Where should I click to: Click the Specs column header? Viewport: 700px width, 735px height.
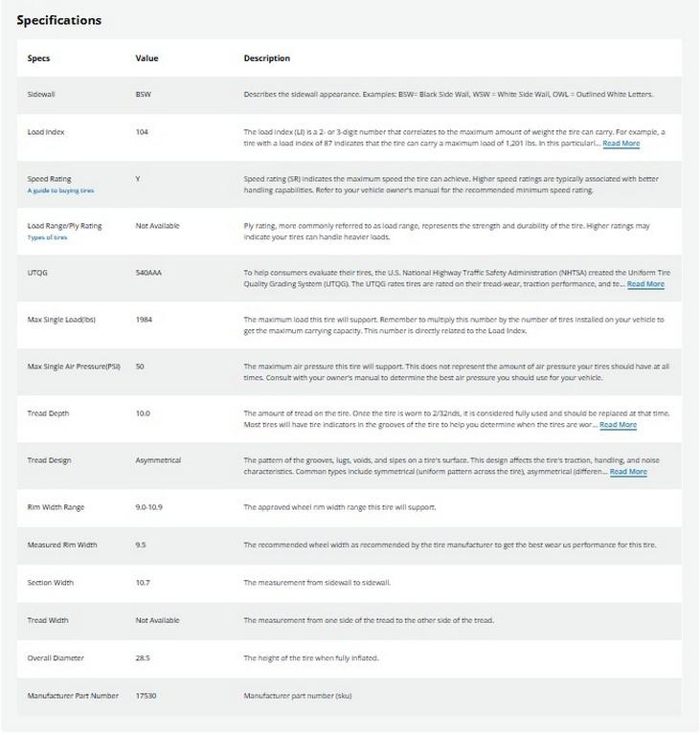(x=38, y=58)
